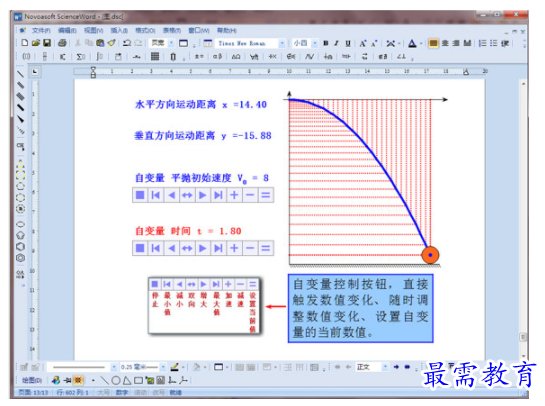This screenshot has height=406, width=545.
Task: Click the subscript A icon
Action: pyautogui.click(x=374, y=43)
